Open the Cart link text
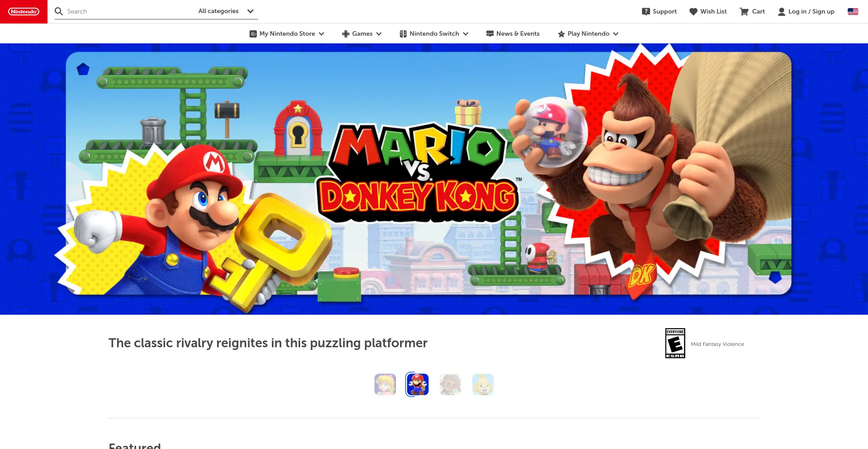Screen dimensions: 868x449 coord(758,12)
